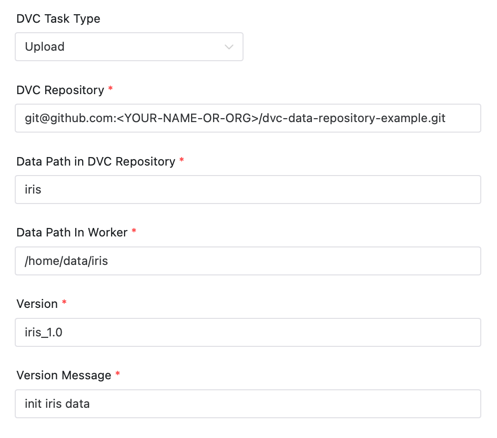Viewport: 497px width, 438px height.
Task: Click the 'DVC Repository' label text
Action: (60, 90)
